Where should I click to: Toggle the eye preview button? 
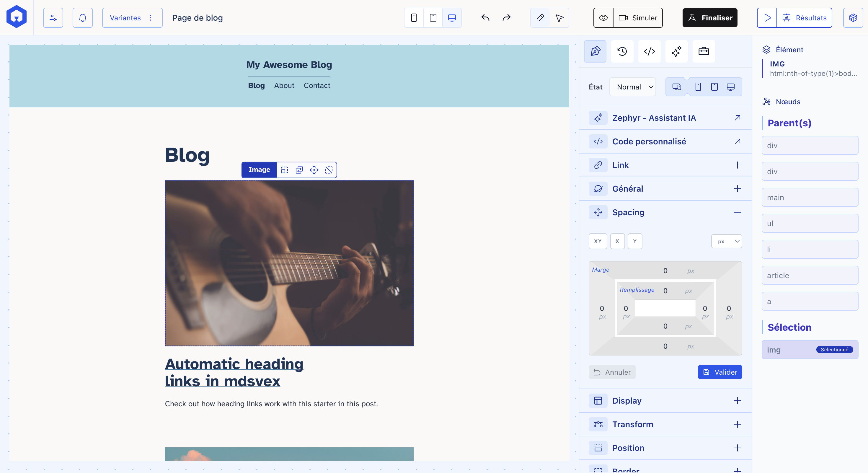[x=603, y=18]
